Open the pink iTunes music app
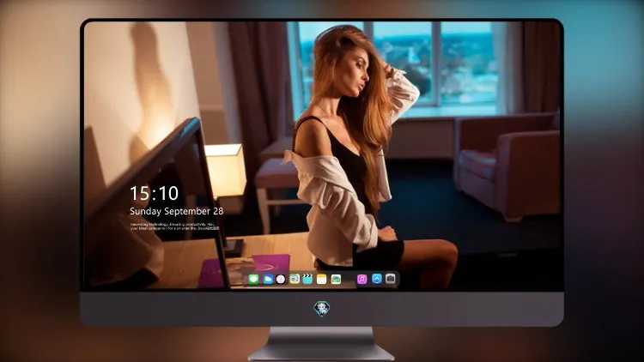 (361, 280)
